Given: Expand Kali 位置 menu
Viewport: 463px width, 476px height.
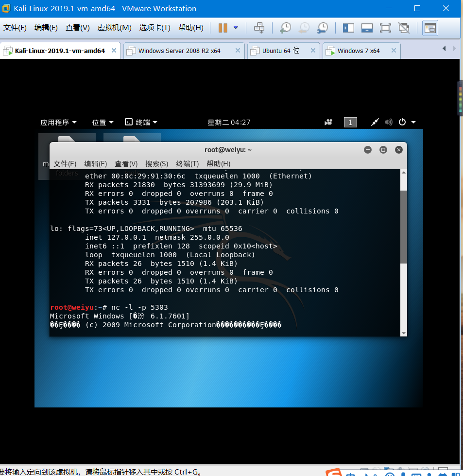Looking at the screenshot, I should (x=103, y=123).
